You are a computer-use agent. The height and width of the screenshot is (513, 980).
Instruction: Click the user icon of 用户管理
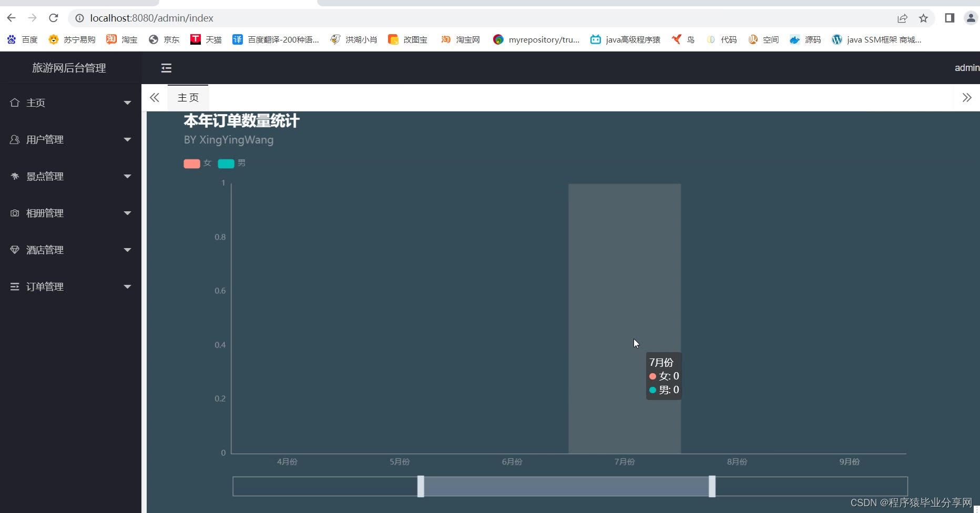(x=15, y=139)
